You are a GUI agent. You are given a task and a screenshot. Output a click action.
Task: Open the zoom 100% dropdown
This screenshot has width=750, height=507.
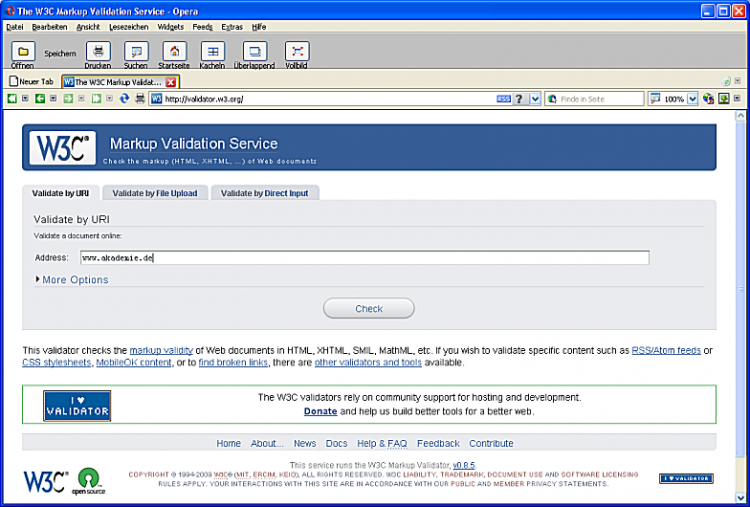pyautogui.click(x=692, y=99)
